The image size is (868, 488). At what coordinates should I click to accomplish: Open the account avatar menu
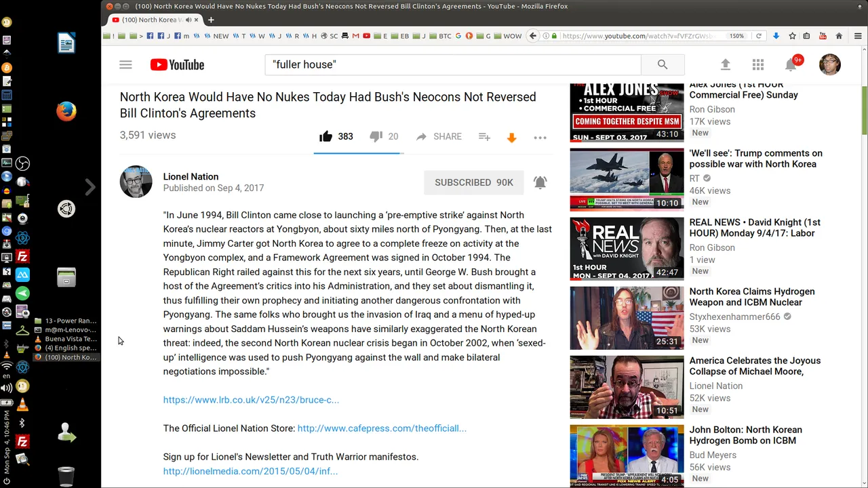coord(830,64)
